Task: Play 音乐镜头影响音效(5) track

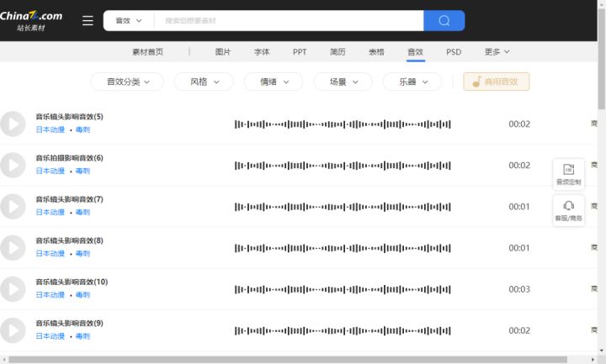Action: coord(13,124)
